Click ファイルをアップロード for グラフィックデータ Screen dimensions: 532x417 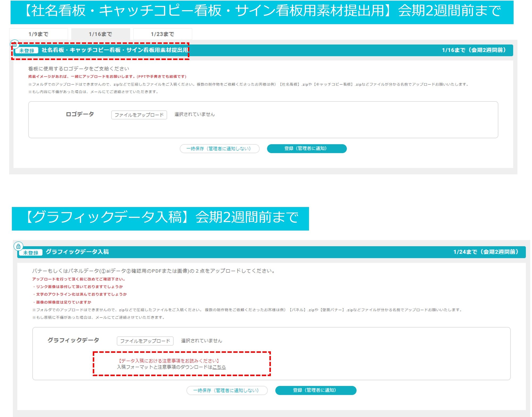pos(145,341)
